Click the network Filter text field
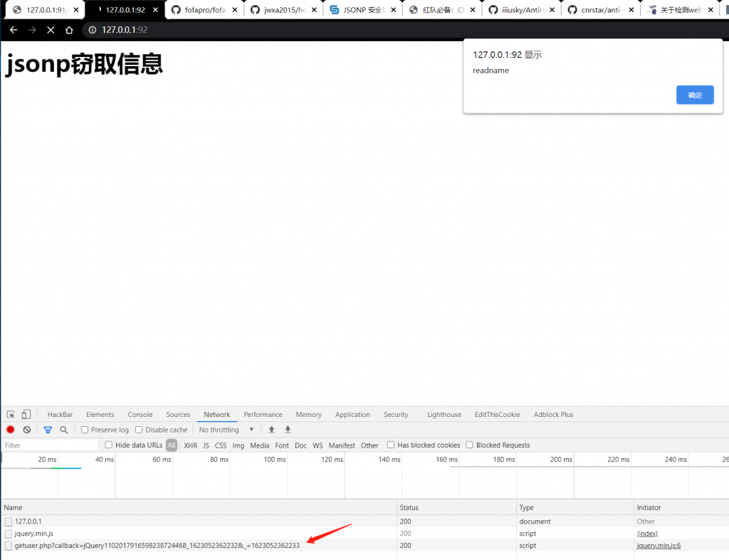 [x=51, y=445]
